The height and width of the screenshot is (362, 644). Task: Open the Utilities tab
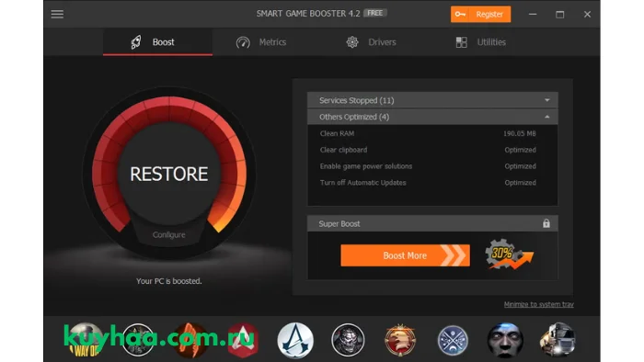pos(480,42)
